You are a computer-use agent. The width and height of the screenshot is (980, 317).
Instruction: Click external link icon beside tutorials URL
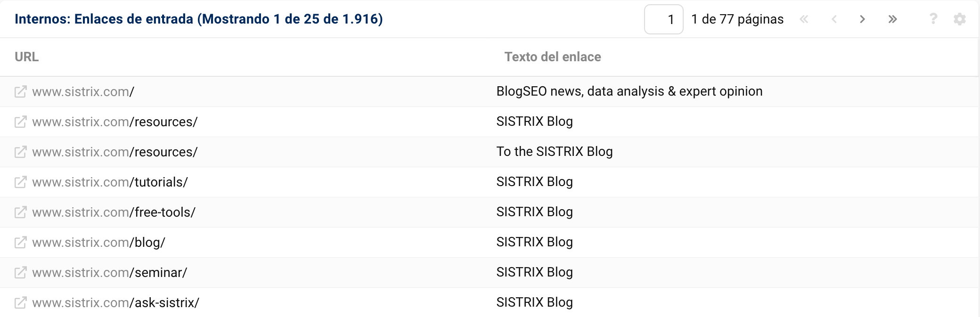20,182
